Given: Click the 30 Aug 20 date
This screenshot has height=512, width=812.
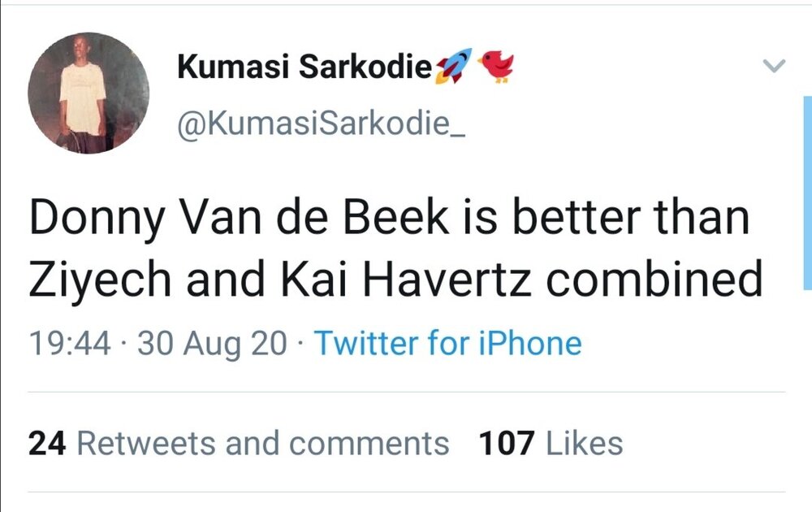Looking at the screenshot, I should click(x=212, y=344).
